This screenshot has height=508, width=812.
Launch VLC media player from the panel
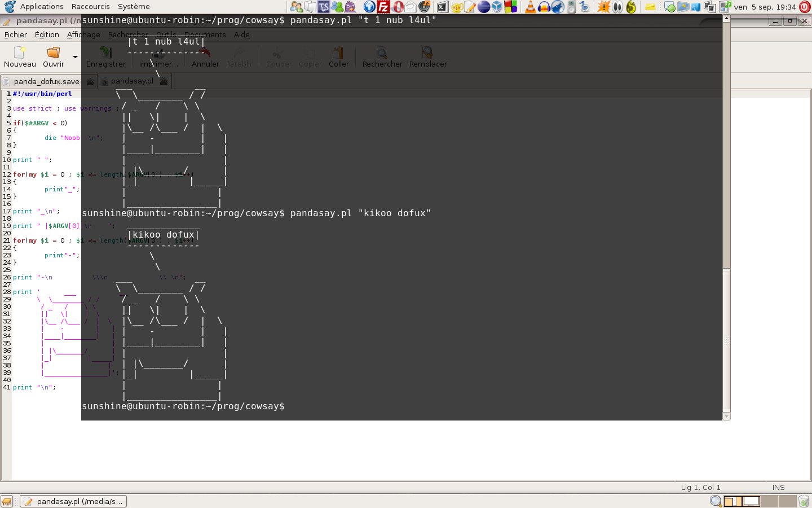tap(531, 7)
